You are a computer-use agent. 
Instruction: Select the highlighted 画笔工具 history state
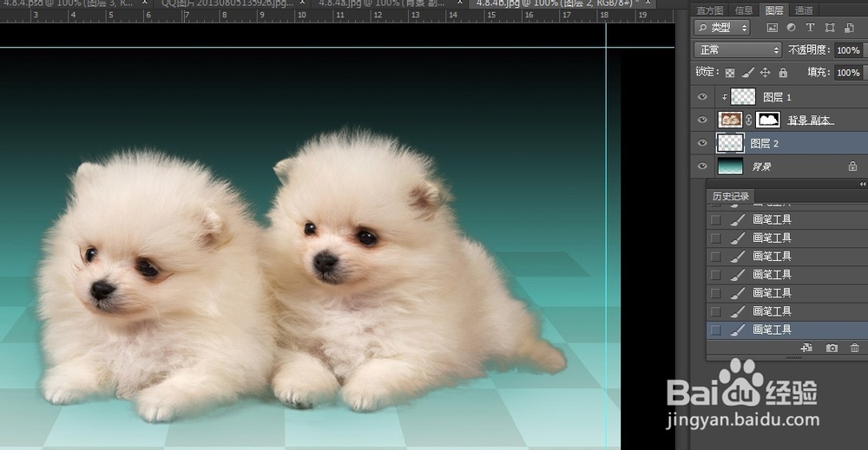point(787,330)
